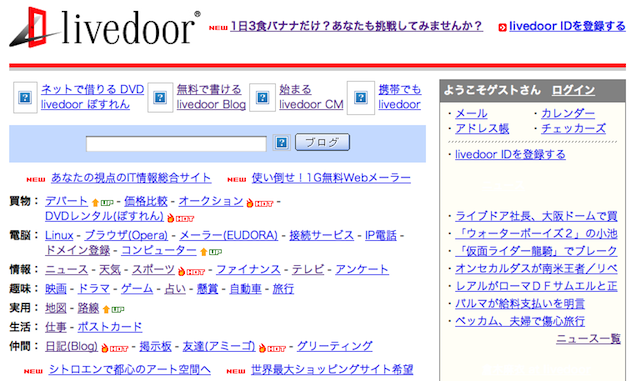
Task: Open 旅行 link
Action: coord(283,289)
